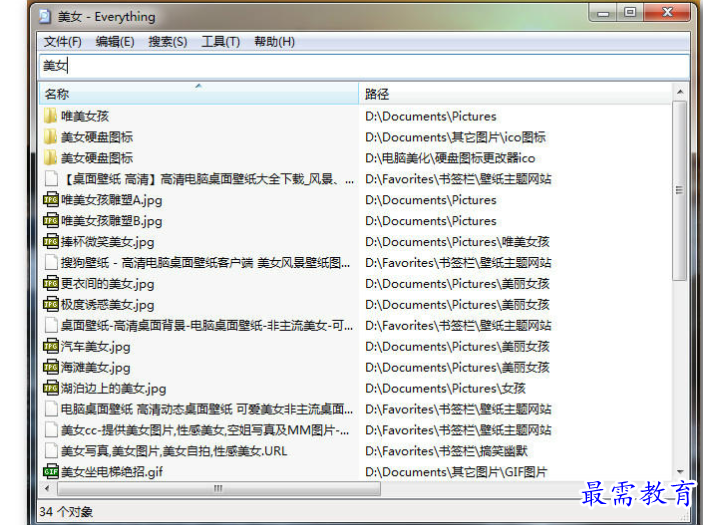
Task: Click file icon of 【桌面壁纸 高清】 bookmark
Action: (51, 179)
